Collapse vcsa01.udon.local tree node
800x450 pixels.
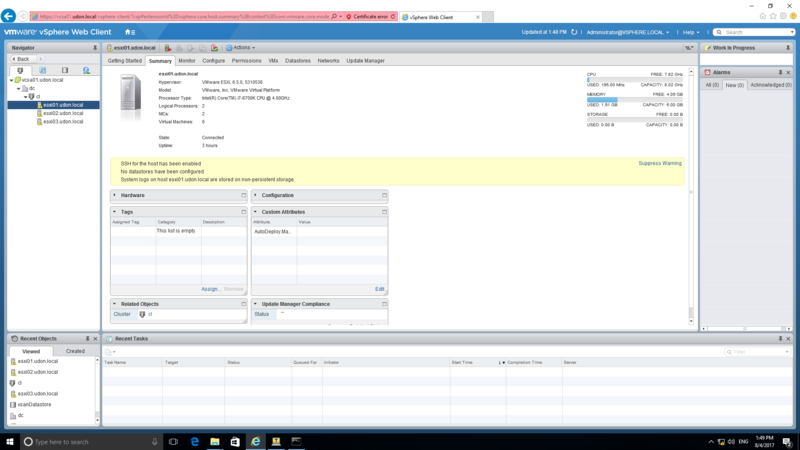click(x=11, y=80)
